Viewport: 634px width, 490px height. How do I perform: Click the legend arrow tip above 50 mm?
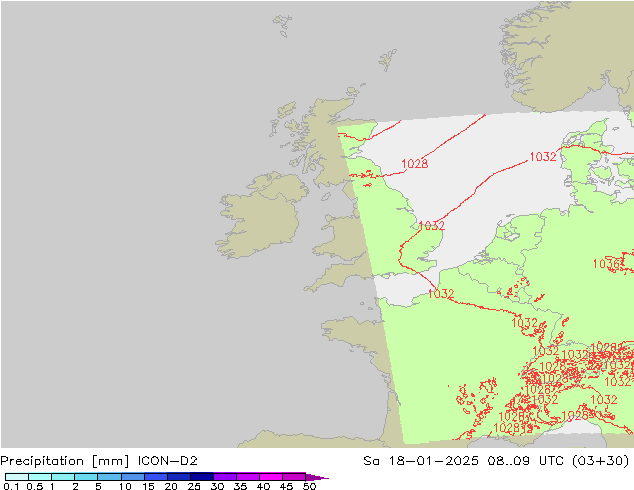click(316, 477)
